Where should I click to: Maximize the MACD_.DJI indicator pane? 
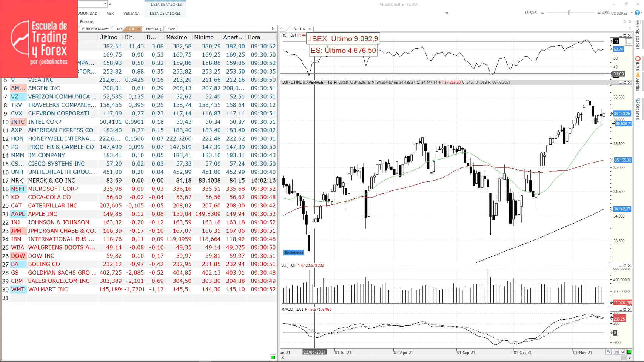point(625,310)
